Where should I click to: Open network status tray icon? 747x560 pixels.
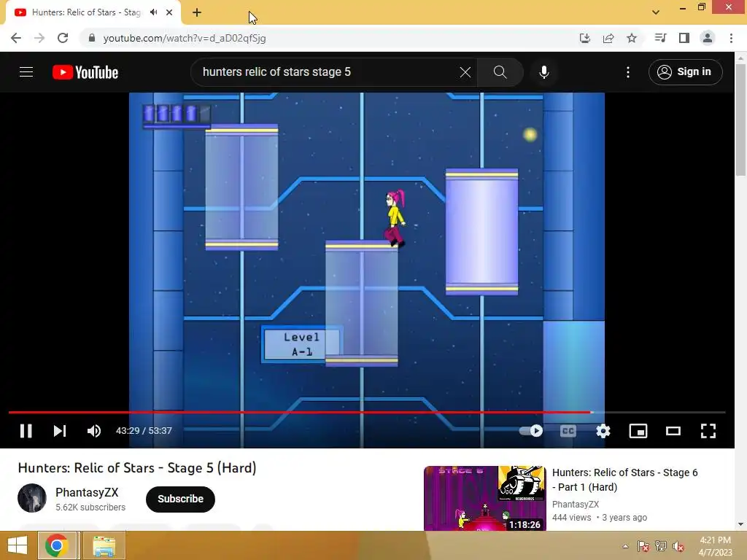[x=661, y=546]
